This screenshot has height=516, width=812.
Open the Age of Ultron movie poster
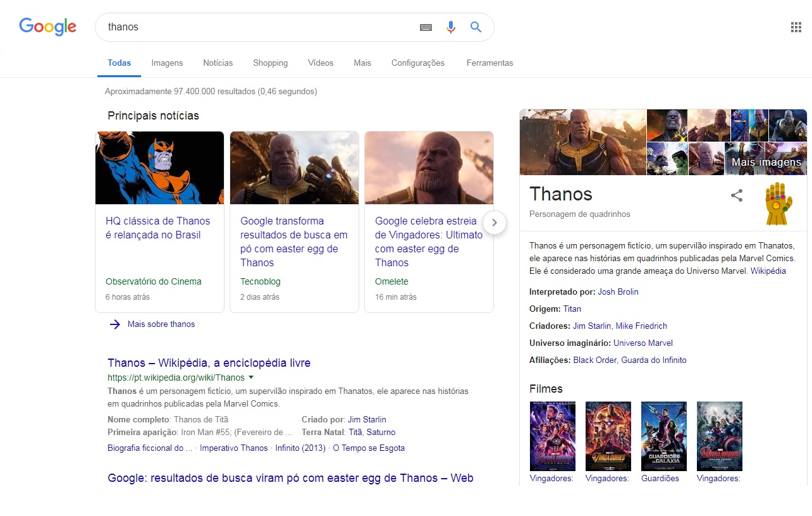click(x=720, y=436)
